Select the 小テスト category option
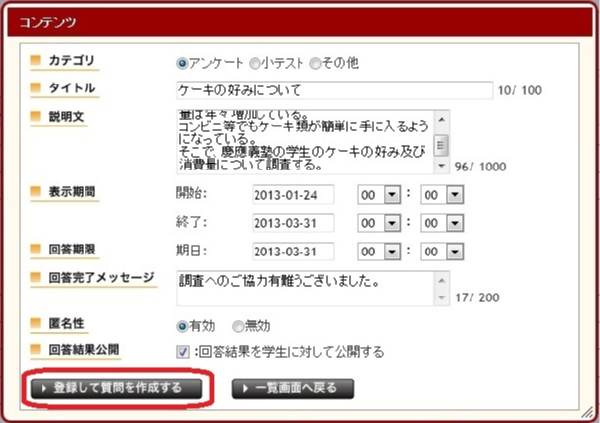600x423 pixels. pyautogui.click(x=256, y=63)
